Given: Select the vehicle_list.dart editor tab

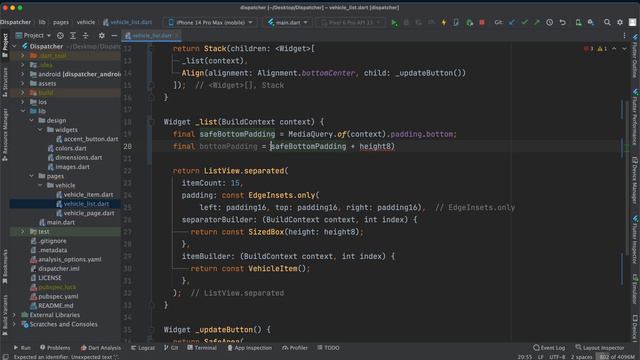Looking at the screenshot, I should pos(151,36).
